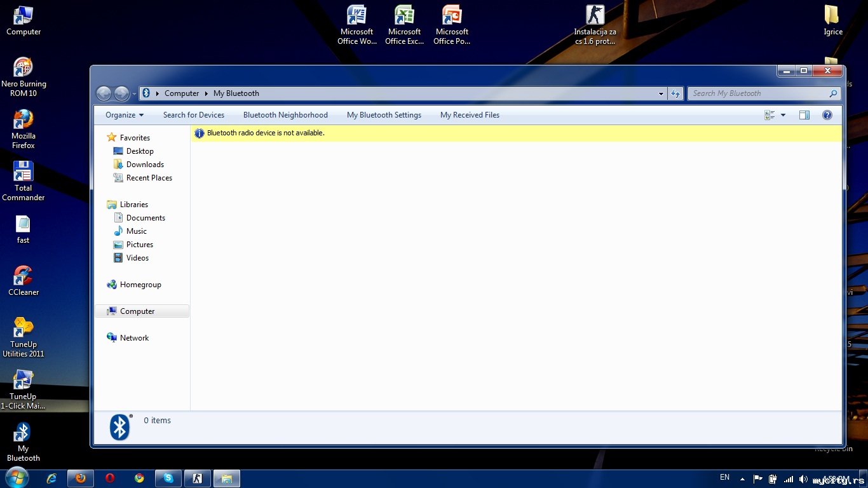
Task: Select TuneUp 1-Click Maintenance desktop icon
Action: pos(24,390)
